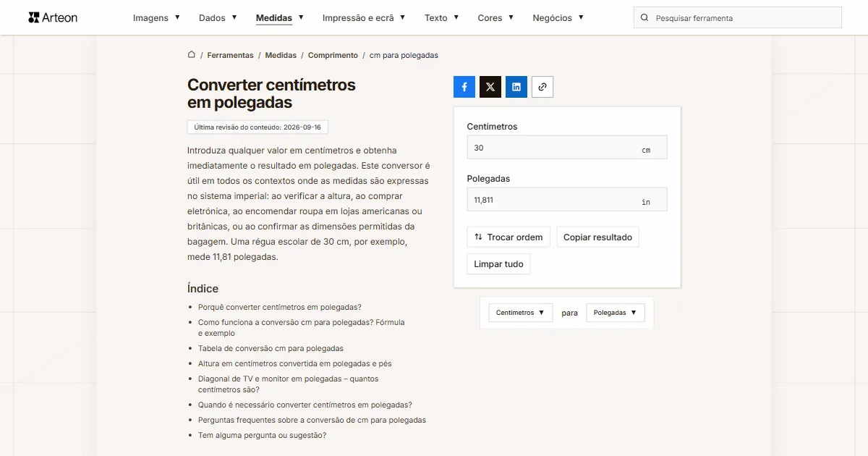Image resolution: width=868 pixels, height=456 pixels.
Task: Click the Polegadas result field
Action: [567, 200]
